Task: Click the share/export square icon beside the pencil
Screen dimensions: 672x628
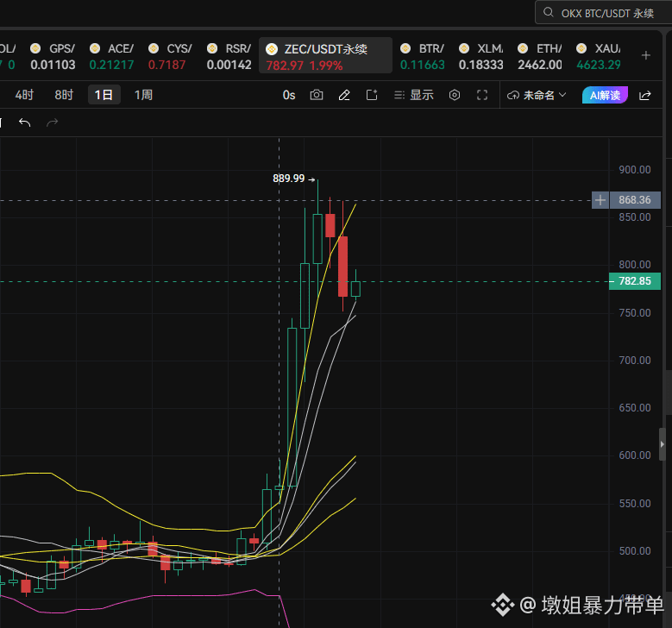Action: pos(372,95)
